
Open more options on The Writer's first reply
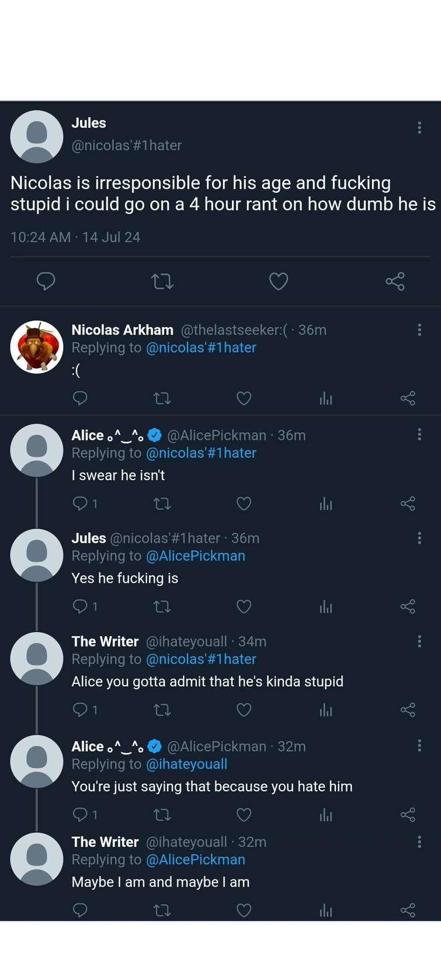pyautogui.click(x=419, y=641)
